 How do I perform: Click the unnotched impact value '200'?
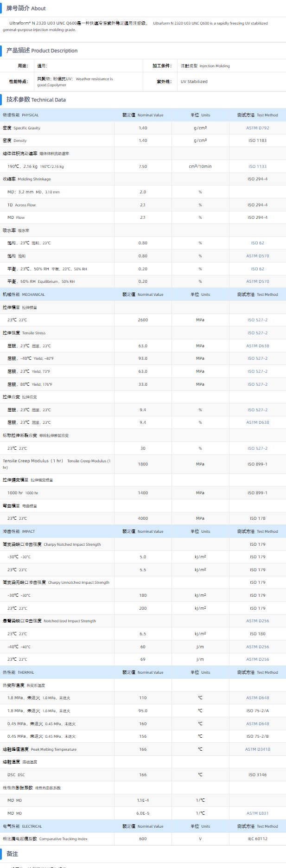143,608
